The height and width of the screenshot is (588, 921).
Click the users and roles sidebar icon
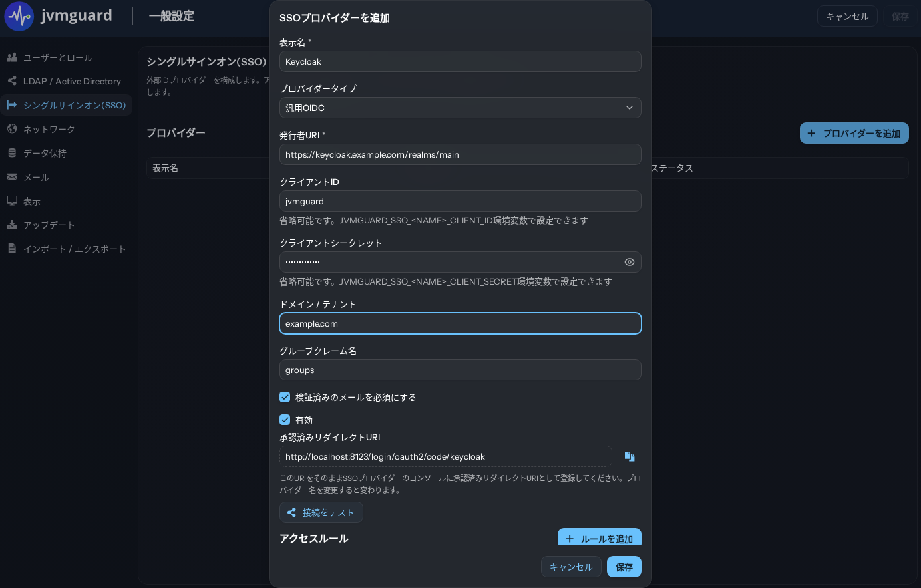[x=12, y=57]
